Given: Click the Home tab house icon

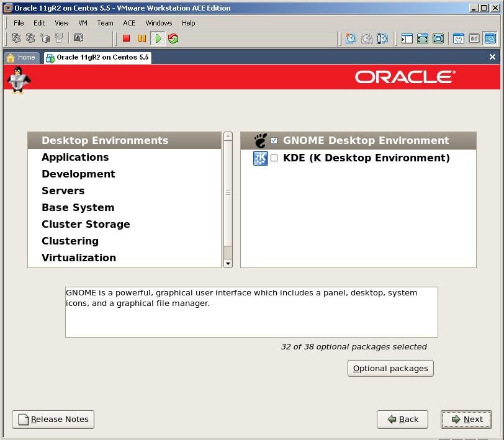Looking at the screenshot, I should (x=11, y=58).
